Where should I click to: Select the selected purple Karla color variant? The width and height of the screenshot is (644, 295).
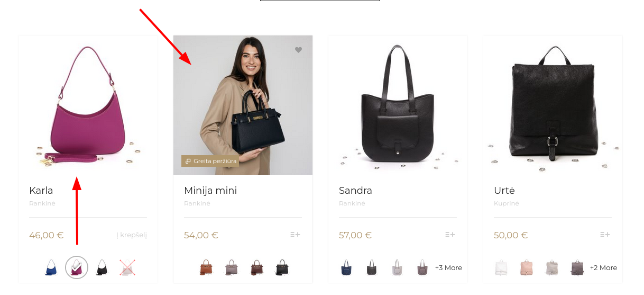tap(77, 267)
